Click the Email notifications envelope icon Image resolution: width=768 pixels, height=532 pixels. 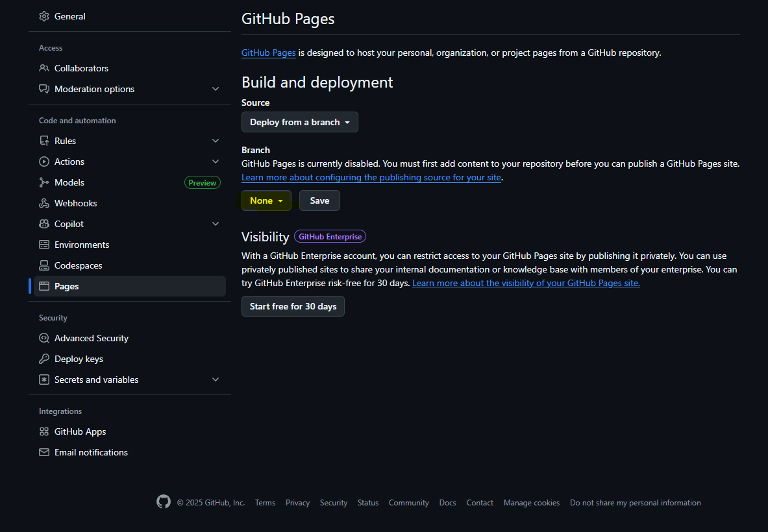pos(44,452)
